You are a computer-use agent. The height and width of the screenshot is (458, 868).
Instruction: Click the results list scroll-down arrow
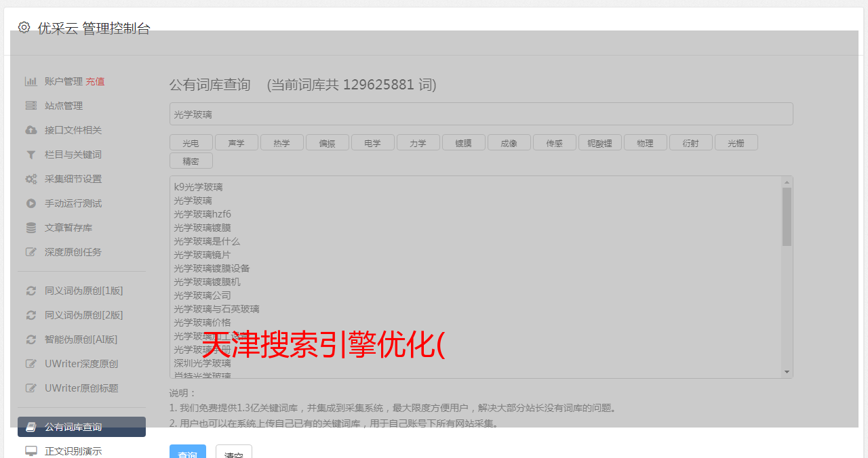pyautogui.click(x=787, y=372)
